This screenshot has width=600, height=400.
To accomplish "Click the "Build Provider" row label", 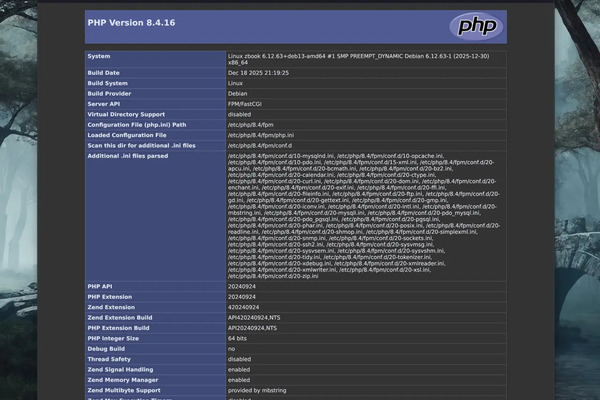I will 109,93.
